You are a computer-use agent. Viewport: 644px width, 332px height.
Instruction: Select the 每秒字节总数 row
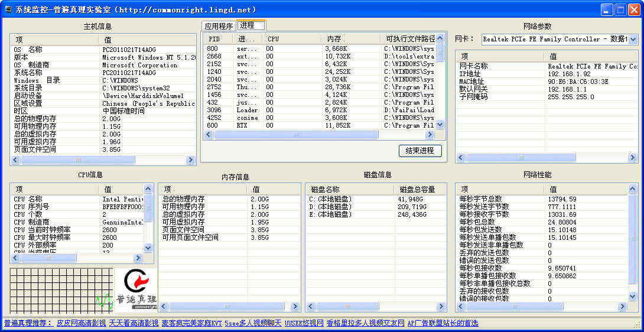(542, 199)
